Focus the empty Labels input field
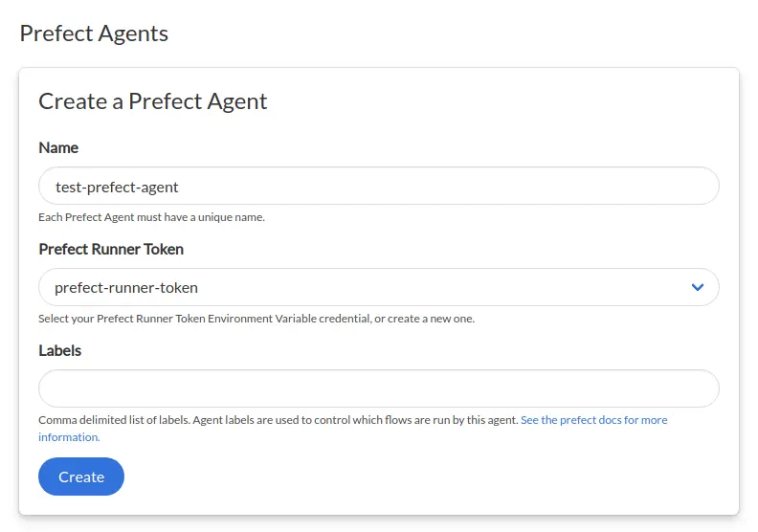The height and width of the screenshot is (532, 758). pos(378,388)
